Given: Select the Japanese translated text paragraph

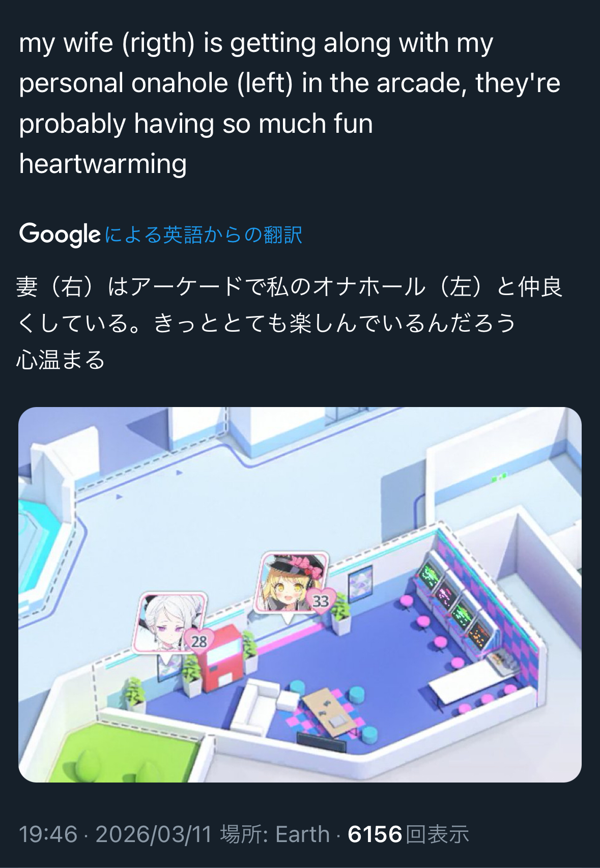Looking at the screenshot, I should coord(290,323).
